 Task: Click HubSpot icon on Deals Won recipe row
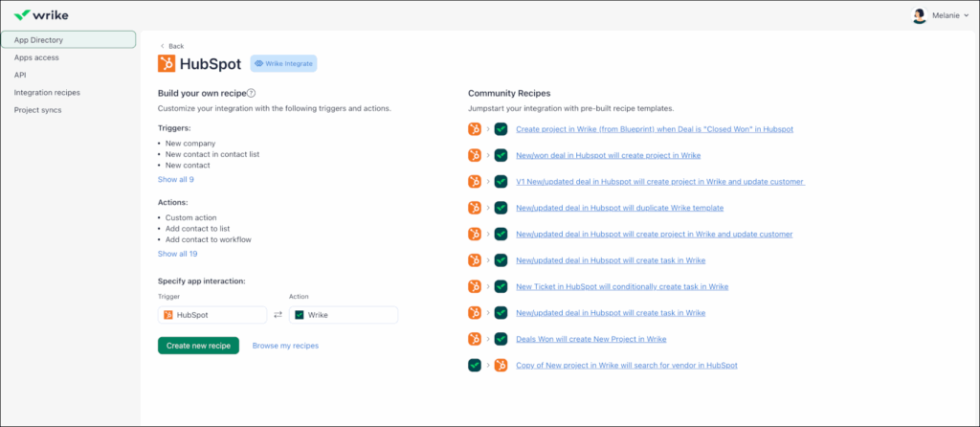point(475,339)
